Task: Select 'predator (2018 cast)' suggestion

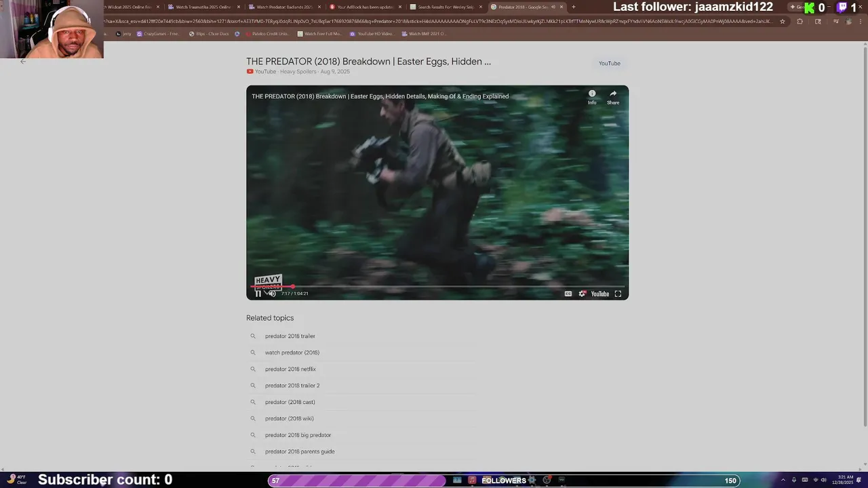Action: [290, 402]
